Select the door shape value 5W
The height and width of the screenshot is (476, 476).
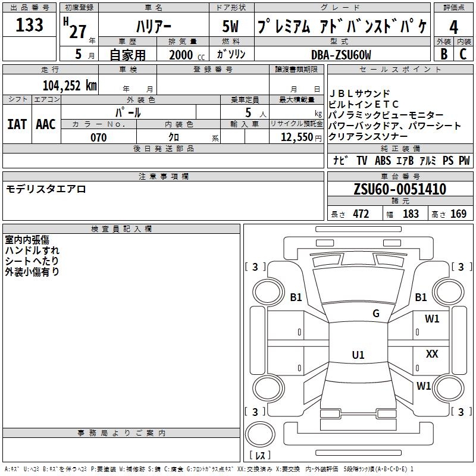click(230, 26)
